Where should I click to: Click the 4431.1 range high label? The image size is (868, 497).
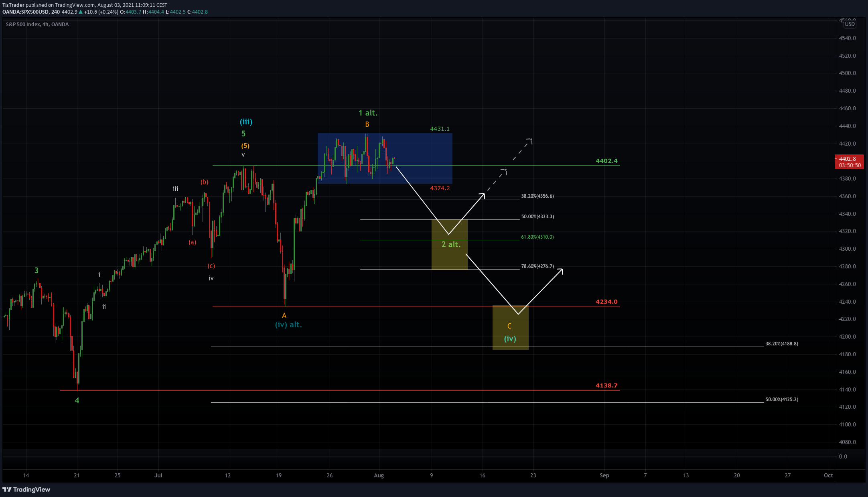coord(440,129)
